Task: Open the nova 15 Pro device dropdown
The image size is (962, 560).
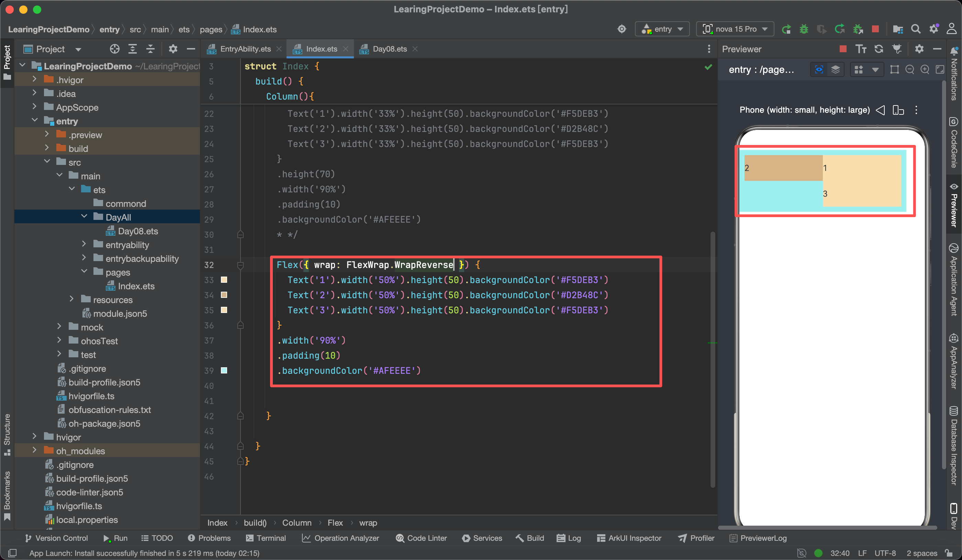Action: 735,29
